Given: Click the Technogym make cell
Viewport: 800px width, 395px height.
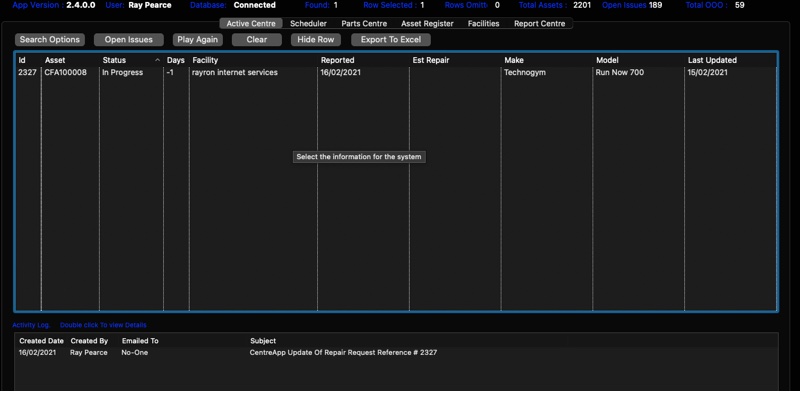Looking at the screenshot, I should click(x=524, y=72).
